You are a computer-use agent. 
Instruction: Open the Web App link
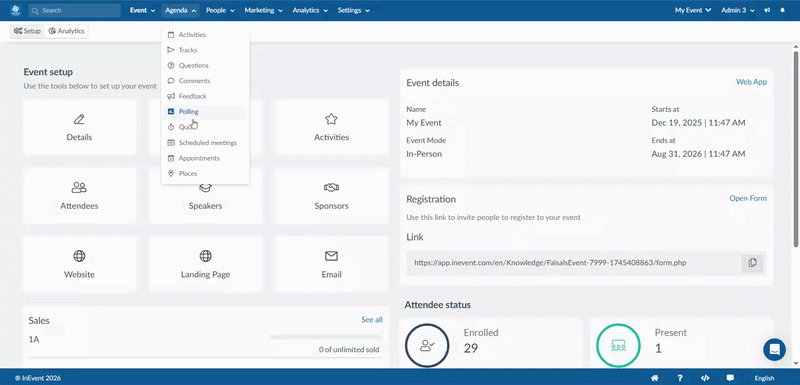751,82
